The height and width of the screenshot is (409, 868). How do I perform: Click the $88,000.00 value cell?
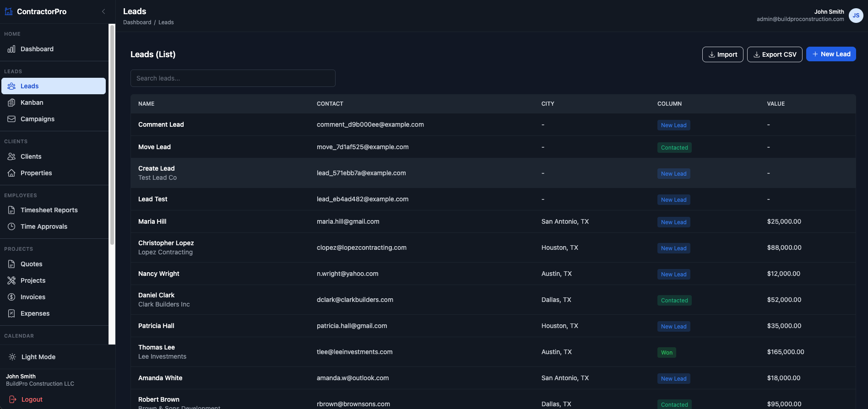[x=784, y=248]
